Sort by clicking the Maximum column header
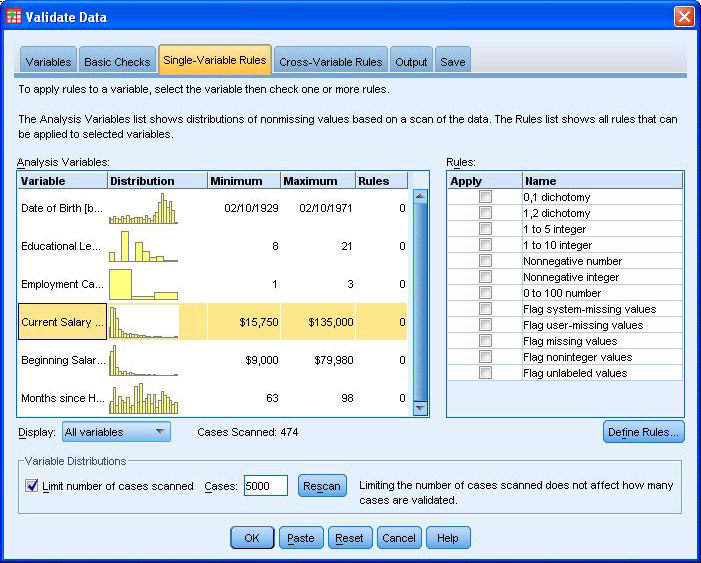701x563 pixels. pos(317,181)
